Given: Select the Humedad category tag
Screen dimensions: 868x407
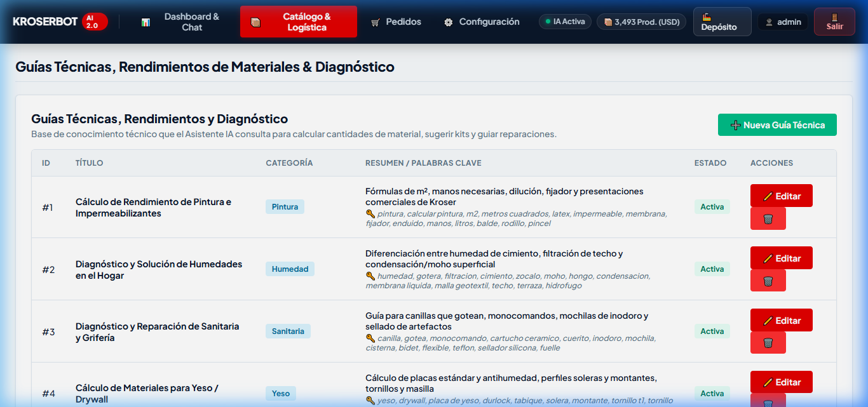Looking at the screenshot, I should [290, 269].
